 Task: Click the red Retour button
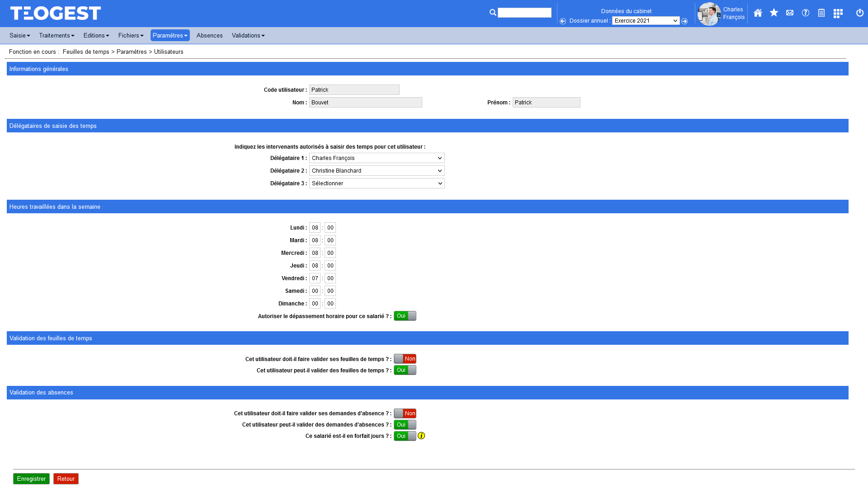tap(66, 479)
